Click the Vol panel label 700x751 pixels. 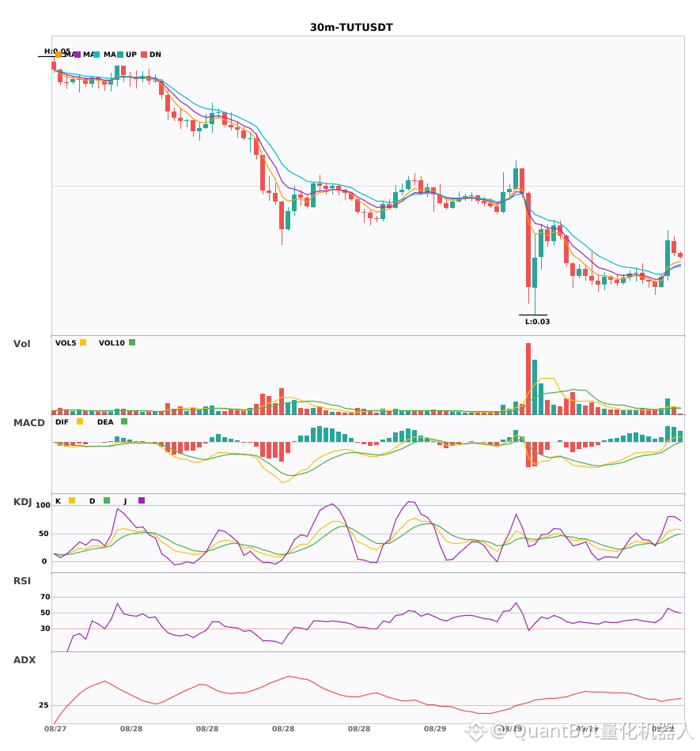point(21,344)
